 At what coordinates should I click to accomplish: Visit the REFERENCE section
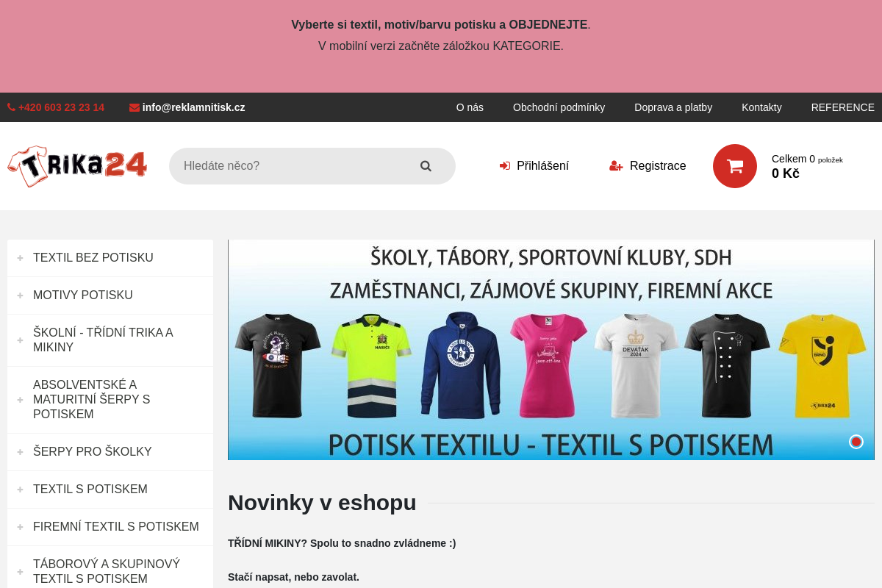pyautogui.click(x=843, y=107)
